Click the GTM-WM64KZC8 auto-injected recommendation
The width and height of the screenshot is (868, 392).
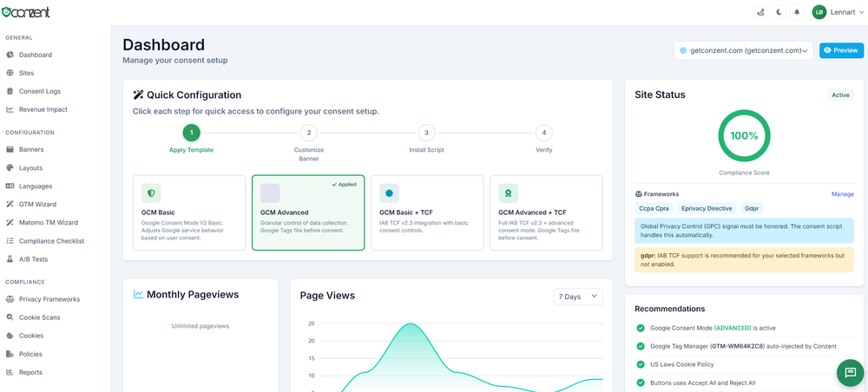click(x=744, y=346)
